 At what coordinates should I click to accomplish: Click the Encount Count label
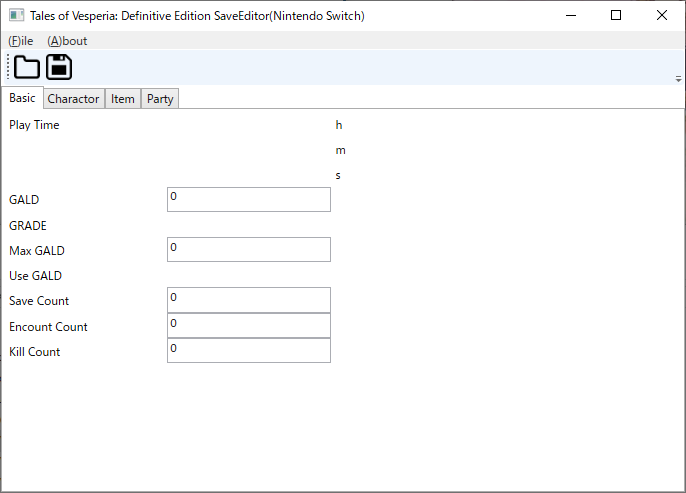(48, 327)
